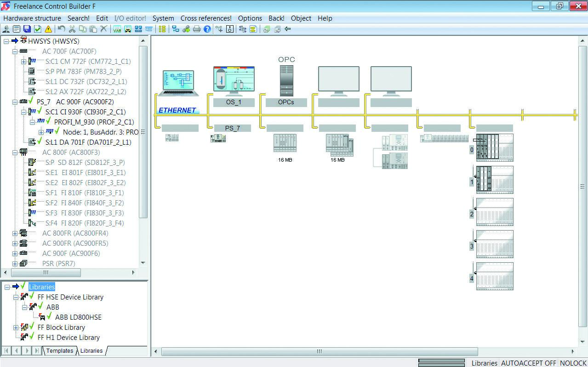Viewport: 588px width, 367px height.
Task: Select the S:L1 DA 701F tree item
Action: [88, 142]
